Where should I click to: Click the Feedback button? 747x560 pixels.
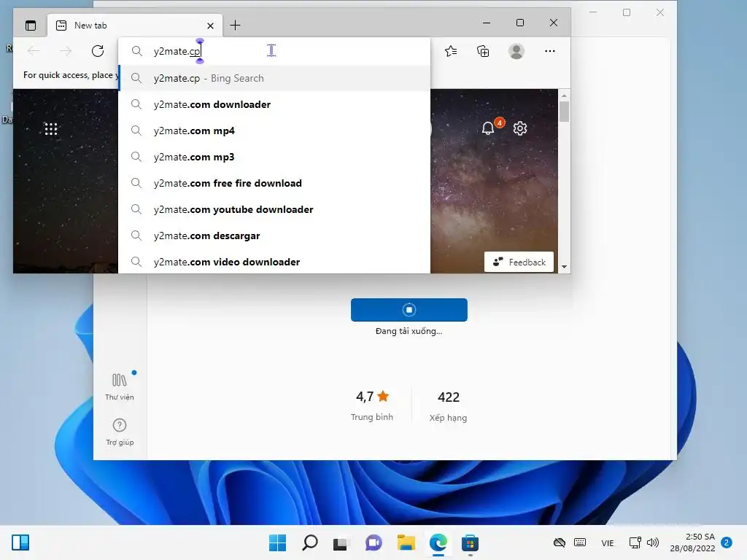pos(519,262)
